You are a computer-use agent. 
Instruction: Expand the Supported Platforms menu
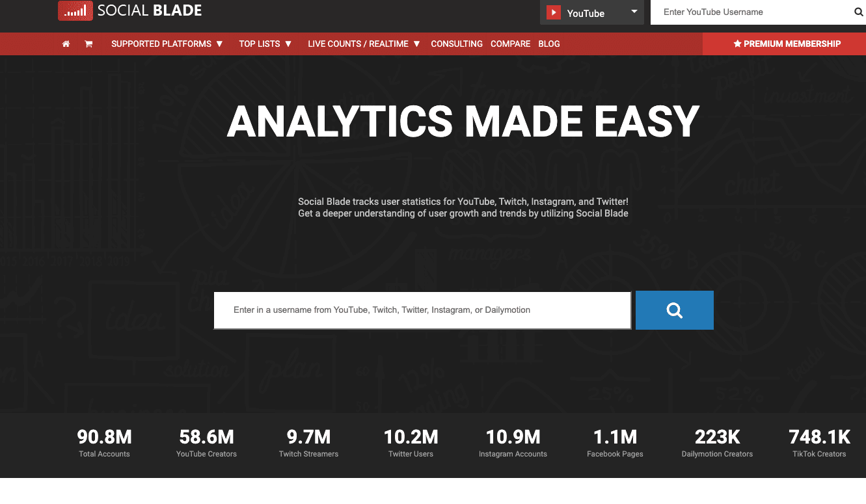coord(167,44)
